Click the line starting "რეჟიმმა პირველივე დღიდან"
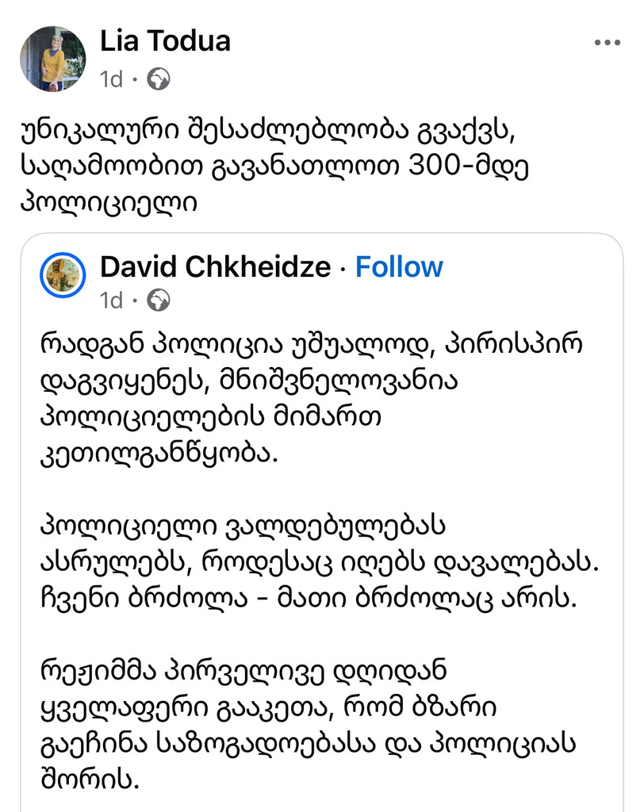Screen dimensions: 644x812 coord(243,670)
